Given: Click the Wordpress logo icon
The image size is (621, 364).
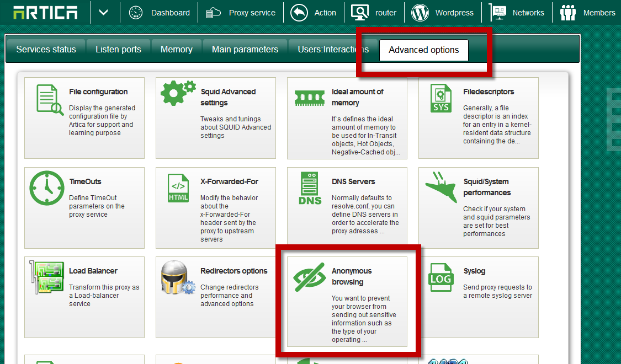Looking at the screenshot, I should click(420, 13).
